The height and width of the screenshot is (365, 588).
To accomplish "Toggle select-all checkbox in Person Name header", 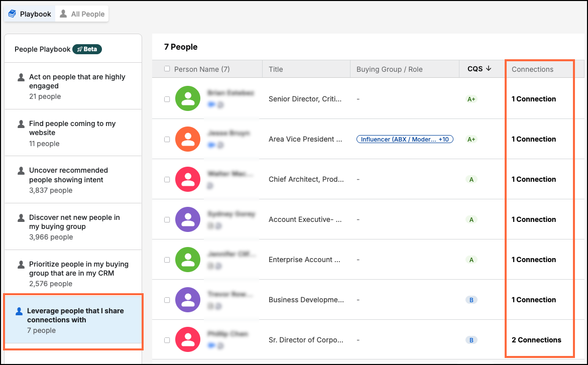I will 167,69.
